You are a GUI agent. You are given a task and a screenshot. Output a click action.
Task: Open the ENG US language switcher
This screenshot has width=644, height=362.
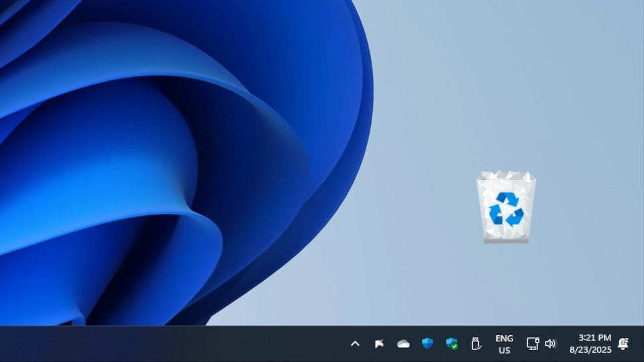click(x=504, y=344)
